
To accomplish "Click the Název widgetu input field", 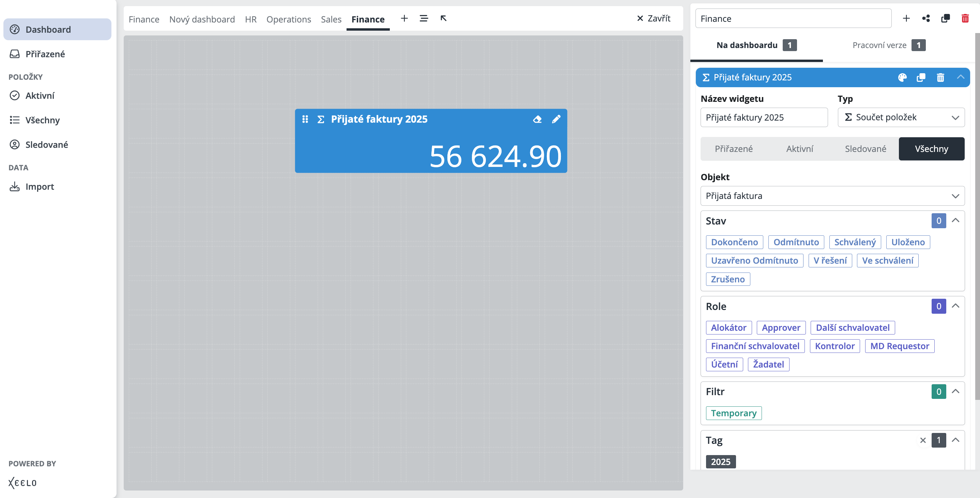I will coord(764,117).
